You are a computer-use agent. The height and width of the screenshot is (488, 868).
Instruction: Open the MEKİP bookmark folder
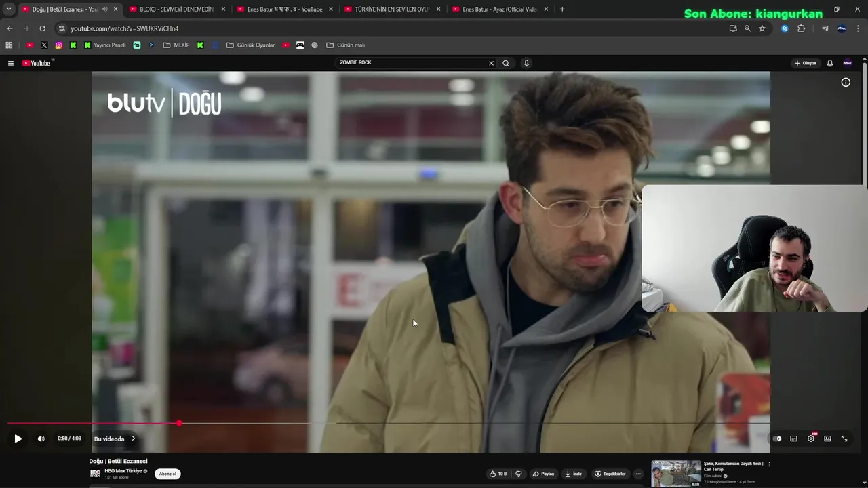pos(176,45)
